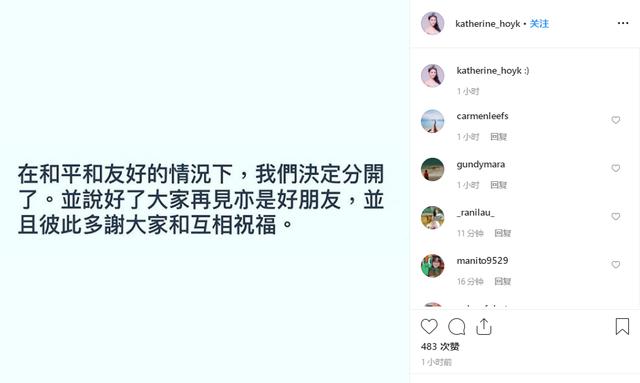The image size is (640, 383).
Task: View the 483 likes list
Action: click(x=440, y=347)
